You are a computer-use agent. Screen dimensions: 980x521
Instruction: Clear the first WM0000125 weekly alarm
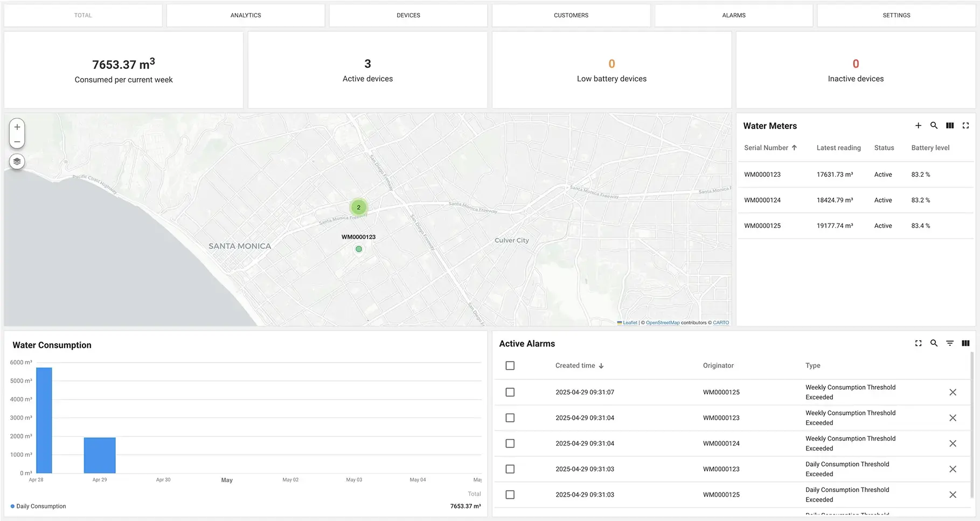pyautogui.click(x=953, y=392)
